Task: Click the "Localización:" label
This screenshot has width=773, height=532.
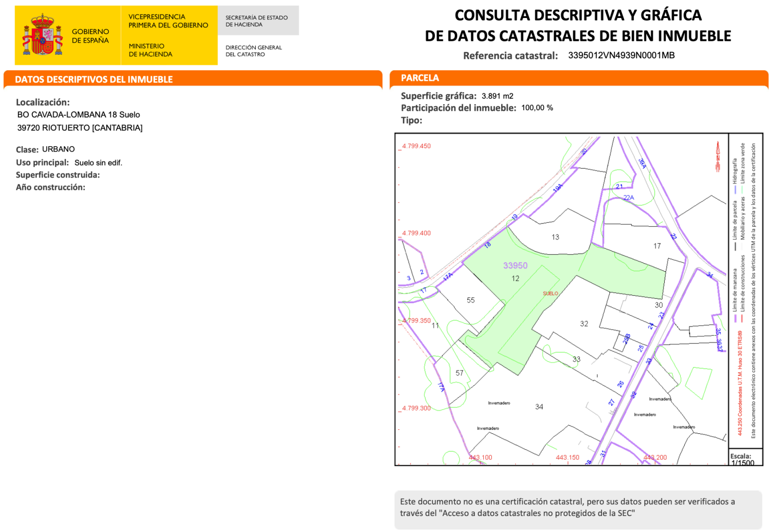Action: 43,102
